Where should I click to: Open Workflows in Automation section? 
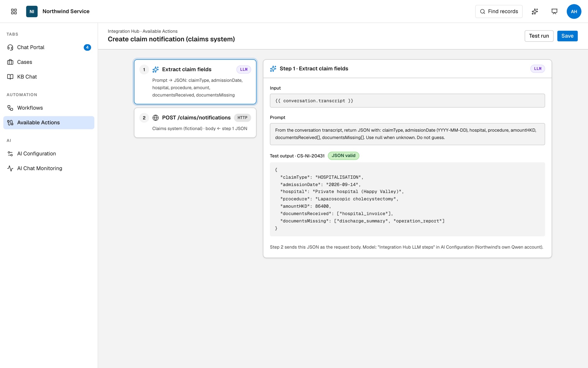pos(49,108)
